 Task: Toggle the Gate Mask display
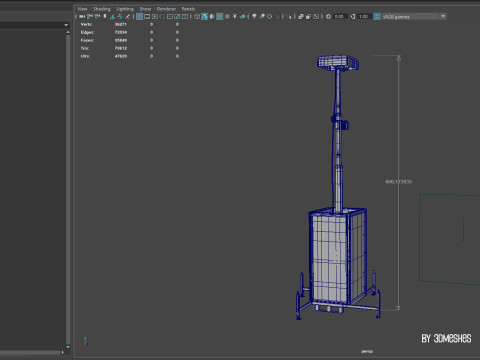pyautogui.click(x=162, y=16)
